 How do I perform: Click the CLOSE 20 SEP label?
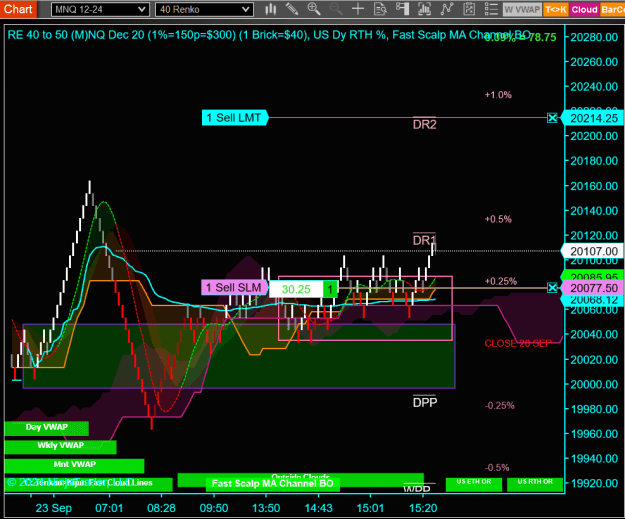pyautogui.click(x=518, y=343)
